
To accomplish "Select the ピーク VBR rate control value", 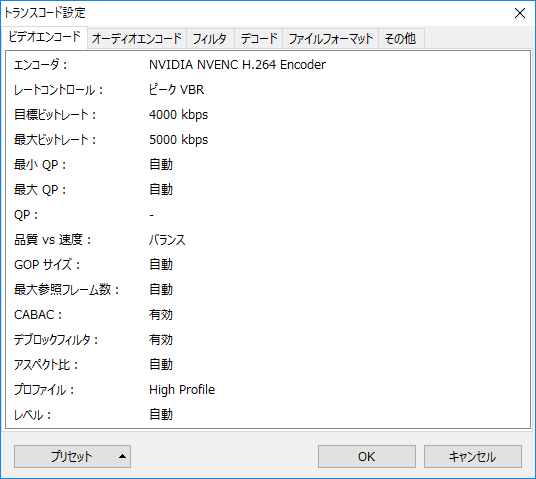I will coord(176,90).
